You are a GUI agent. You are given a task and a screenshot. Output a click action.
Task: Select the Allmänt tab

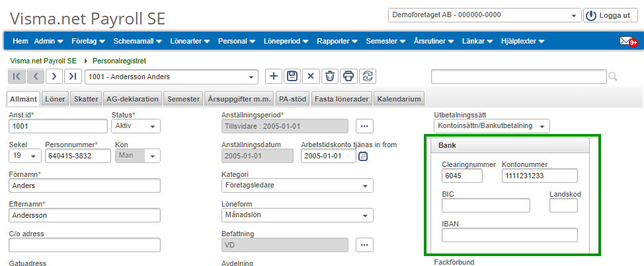point(23,99)
